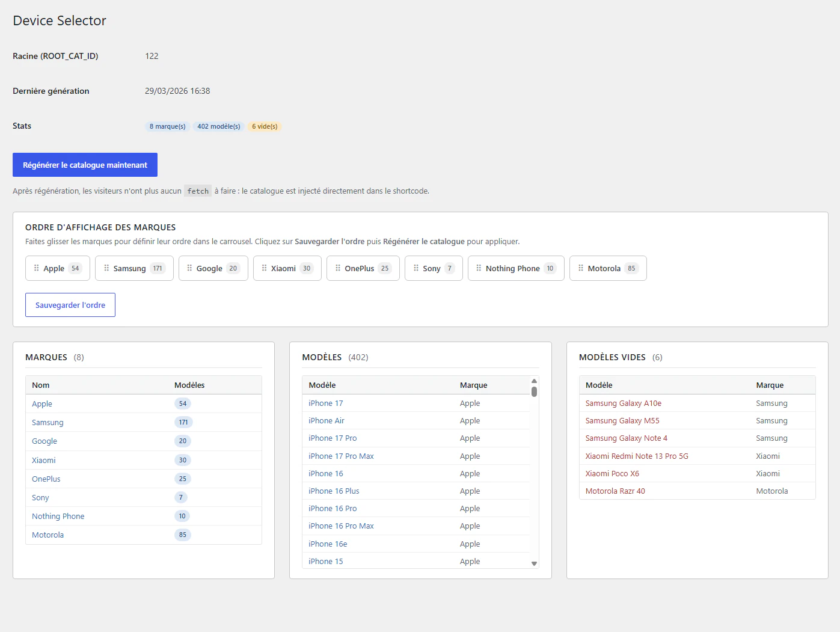Open the Motorola link in the Marques table
This screenshot has height=632, width=840.
(x=48, y=535)
